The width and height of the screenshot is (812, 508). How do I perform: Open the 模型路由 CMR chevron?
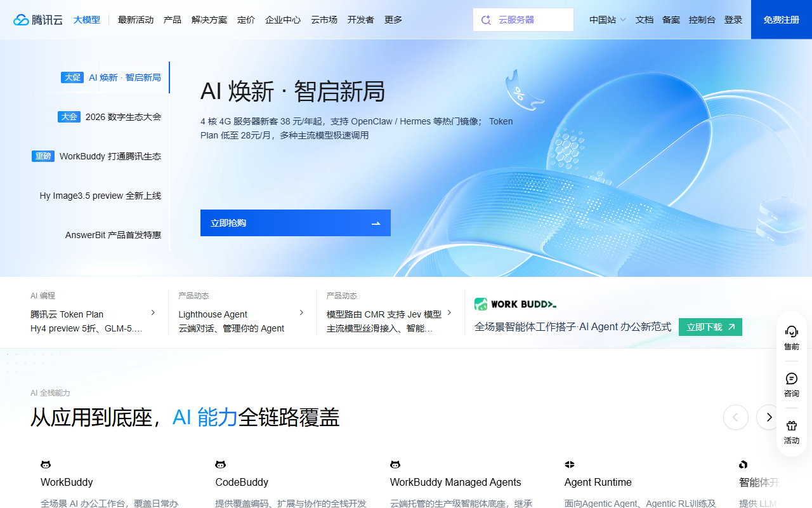449,312
